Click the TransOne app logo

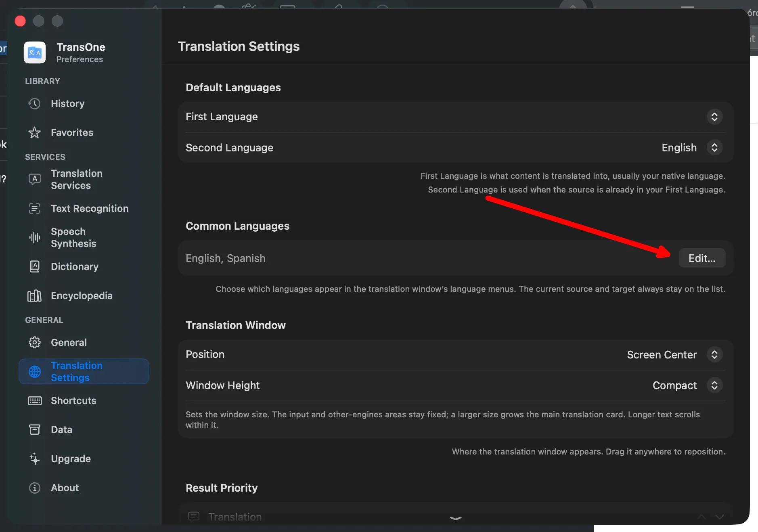pyautogui.click(x=35, y=52)
